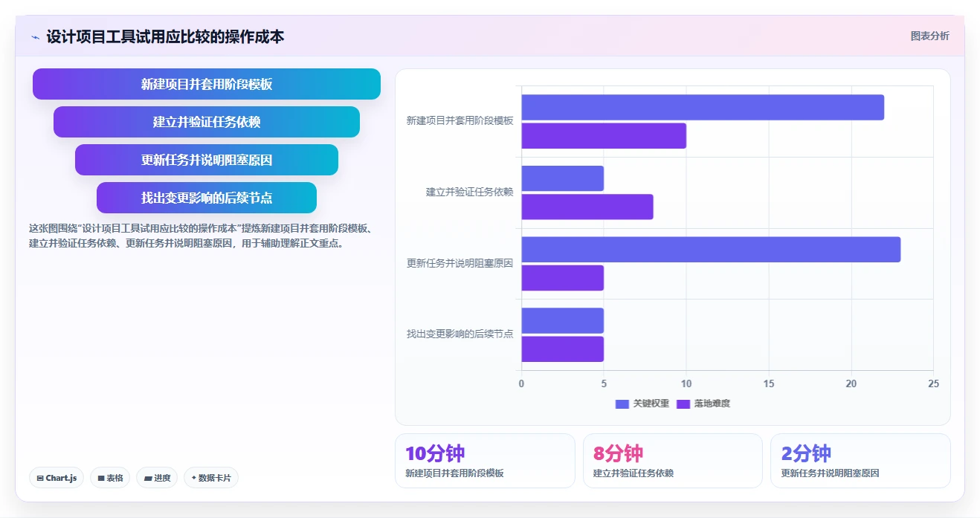Click the 进度 tag chip
The image size is (980, 518).
point(157,478)
